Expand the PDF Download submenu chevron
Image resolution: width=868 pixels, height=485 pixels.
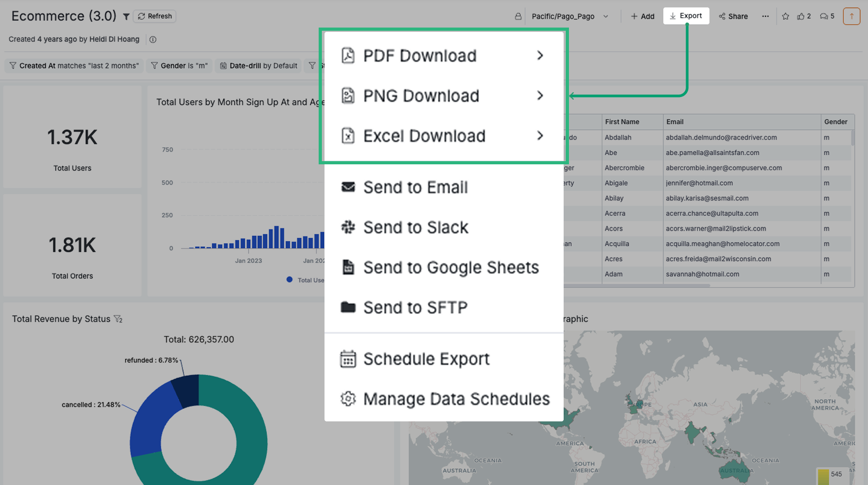[x=540, y=55]
